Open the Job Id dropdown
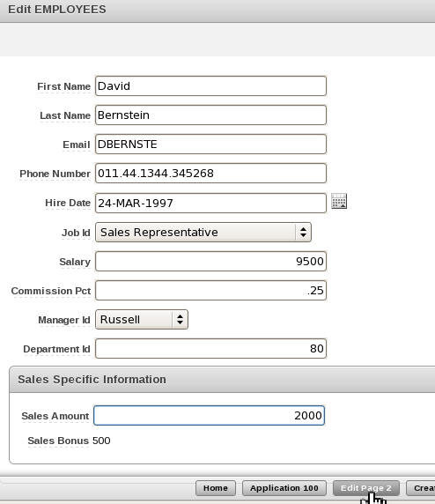 point(203,232)
